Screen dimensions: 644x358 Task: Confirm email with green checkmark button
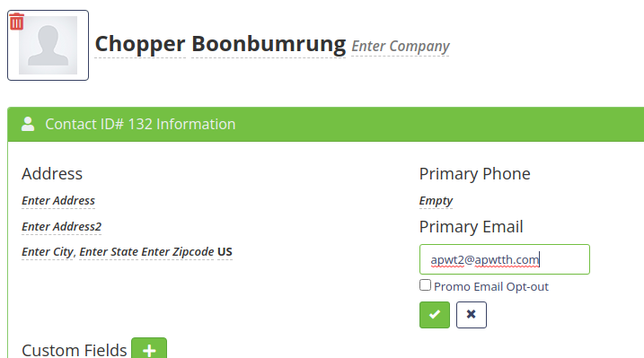click(435, 315)
